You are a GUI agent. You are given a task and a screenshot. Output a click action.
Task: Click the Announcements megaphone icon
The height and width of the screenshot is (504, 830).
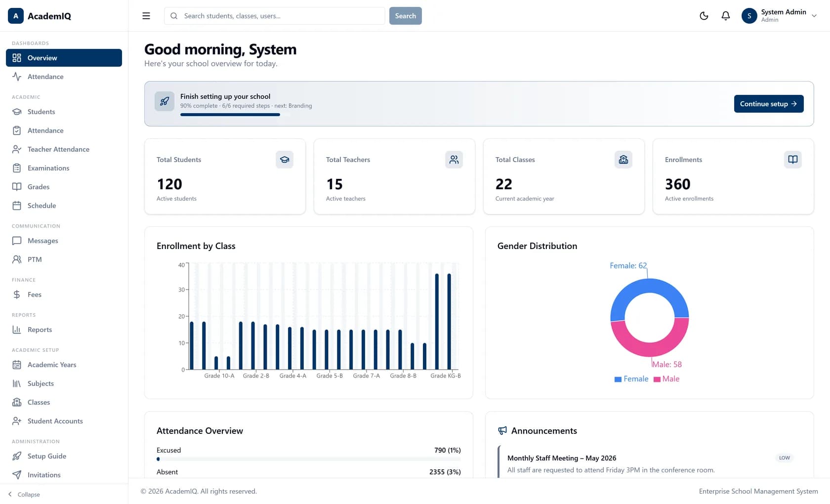(x=502, y=431)
